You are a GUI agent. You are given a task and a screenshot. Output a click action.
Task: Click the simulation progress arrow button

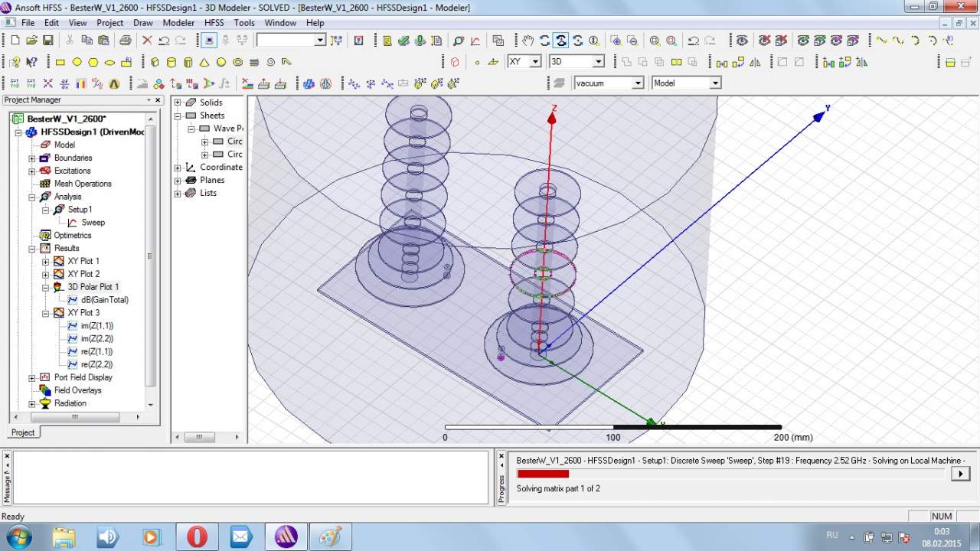tap(960, 474)
